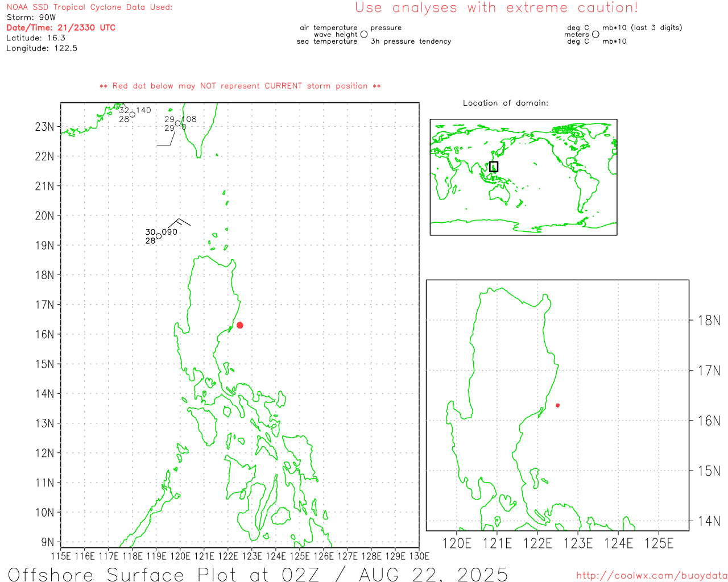Click the '120E' label on the inset map
Viewport: 728px width, 582px height.
[x=457, y=544]
